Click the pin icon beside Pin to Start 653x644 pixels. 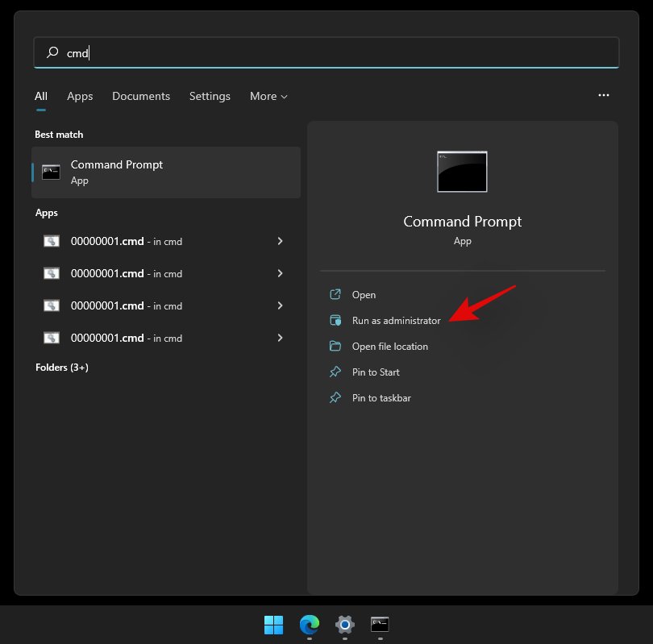click(x=335, y=372)
